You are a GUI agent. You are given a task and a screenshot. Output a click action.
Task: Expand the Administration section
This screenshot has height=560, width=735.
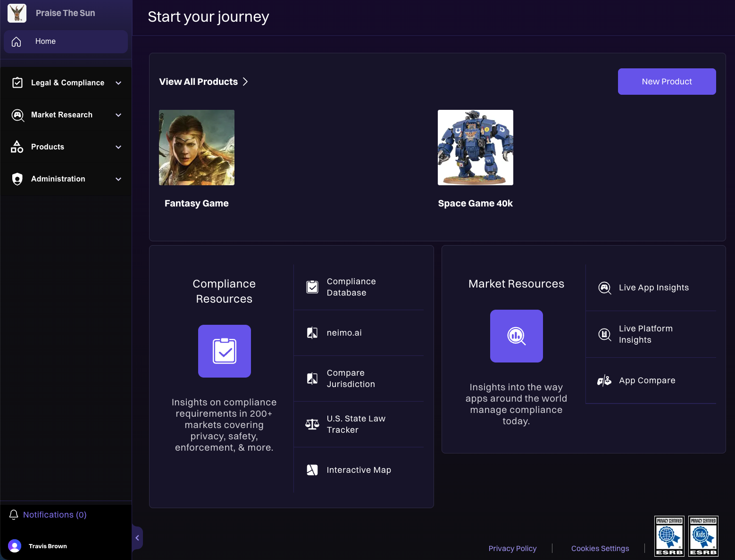(x=66, y=179)
